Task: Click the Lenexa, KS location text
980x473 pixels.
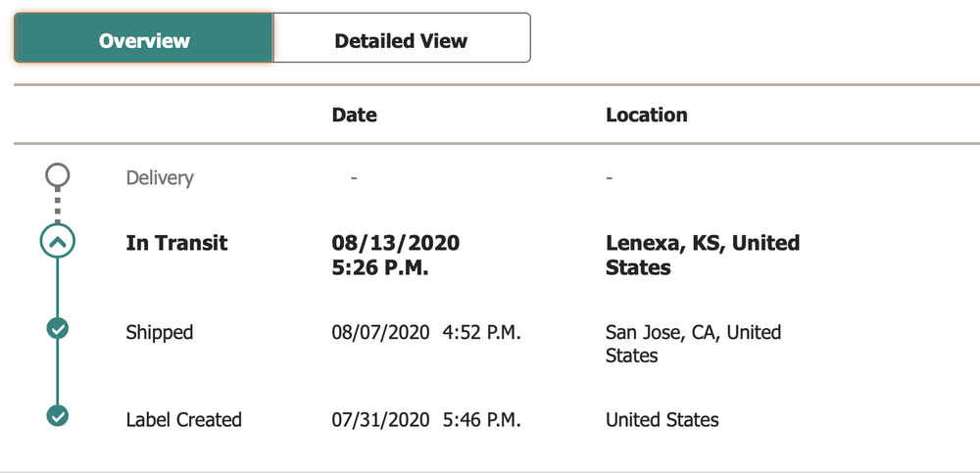Action: coord(702,255)
